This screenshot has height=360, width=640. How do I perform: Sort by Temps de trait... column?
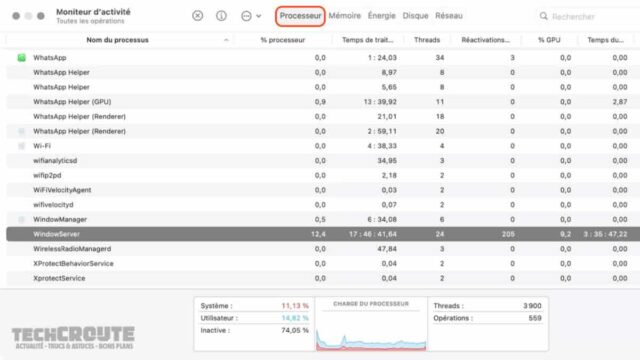click(x=367, y=40)
